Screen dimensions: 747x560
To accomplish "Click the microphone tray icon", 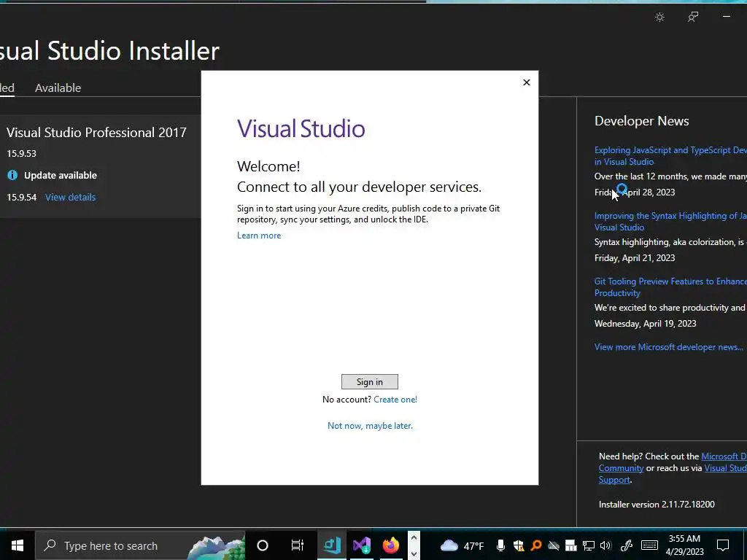I will click(500, 545).
